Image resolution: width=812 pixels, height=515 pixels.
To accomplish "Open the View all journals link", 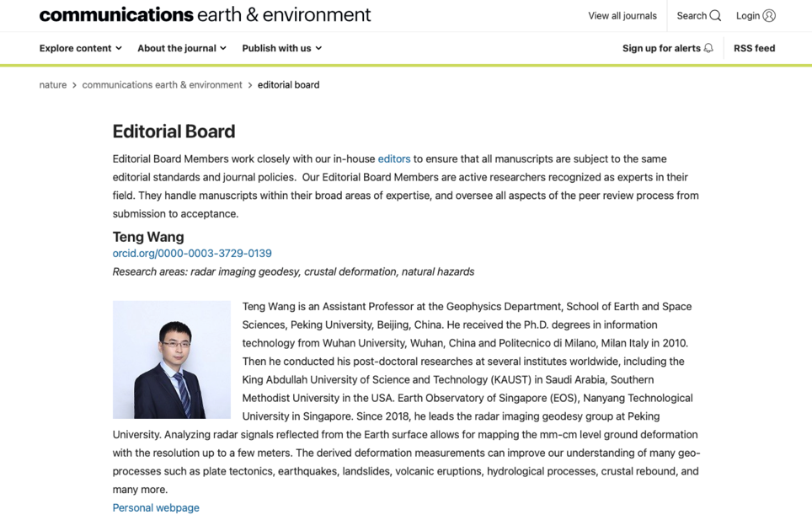I will [x=622, y=16].
